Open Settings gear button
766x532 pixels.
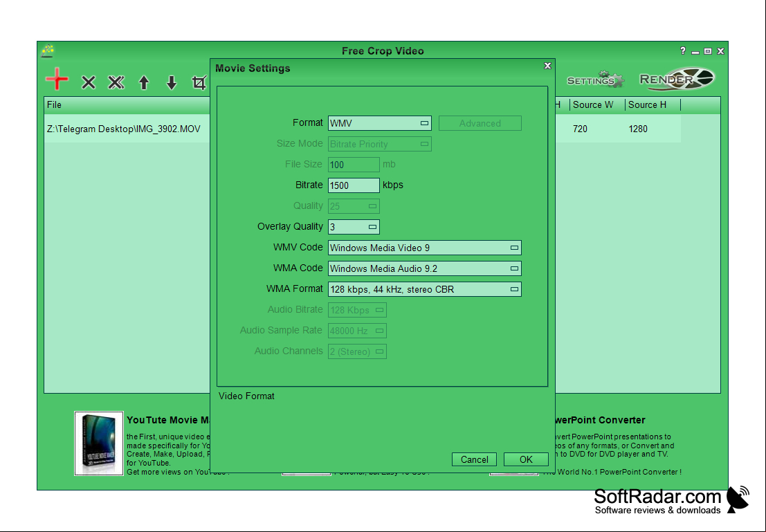pyautogui.click(x=595, y=80)
